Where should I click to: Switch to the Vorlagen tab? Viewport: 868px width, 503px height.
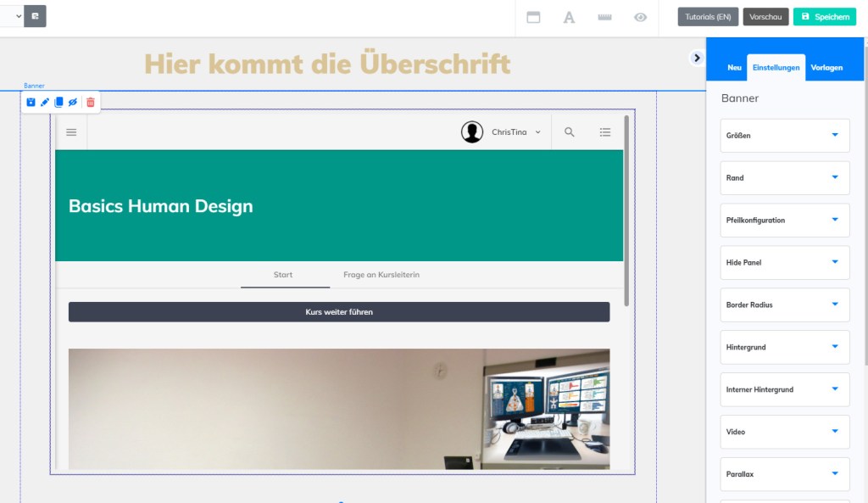tap(826, 68)
